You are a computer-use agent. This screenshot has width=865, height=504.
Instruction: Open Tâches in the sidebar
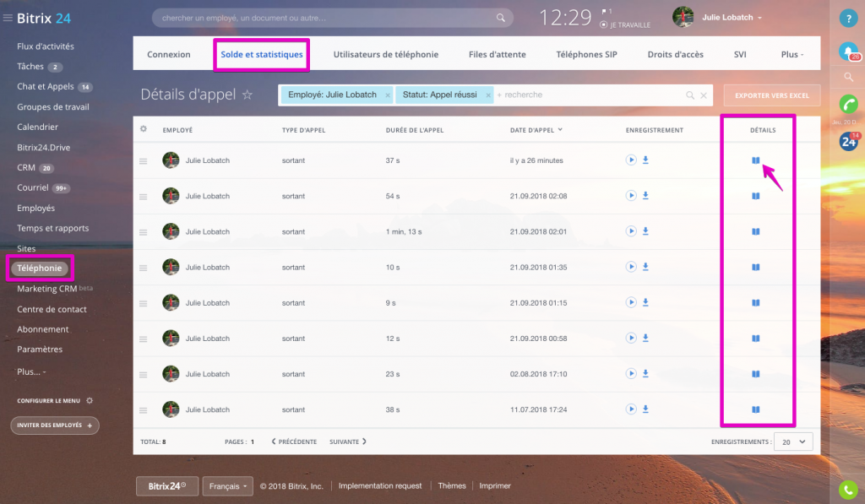click(x=30, y=66)
